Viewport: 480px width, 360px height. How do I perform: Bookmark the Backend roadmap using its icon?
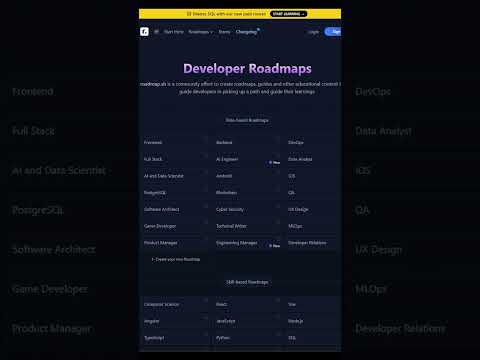point(278,138)
